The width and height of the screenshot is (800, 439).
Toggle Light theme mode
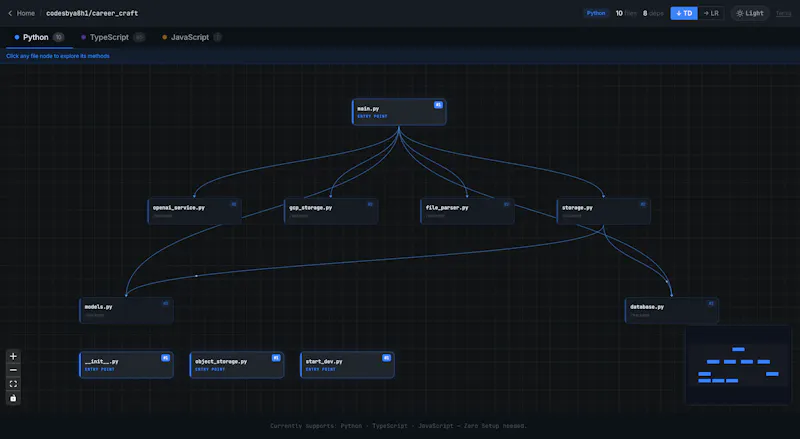[749, 13]
